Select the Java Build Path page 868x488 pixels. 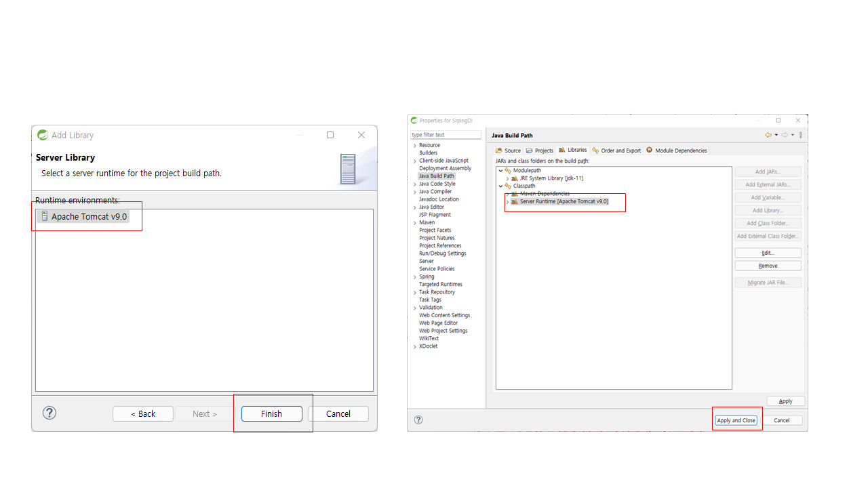pos(436,176)
